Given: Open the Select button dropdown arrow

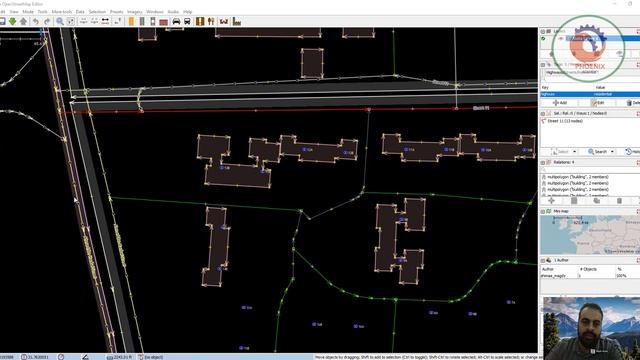Looking at the screenshot, I should point(574,151).
